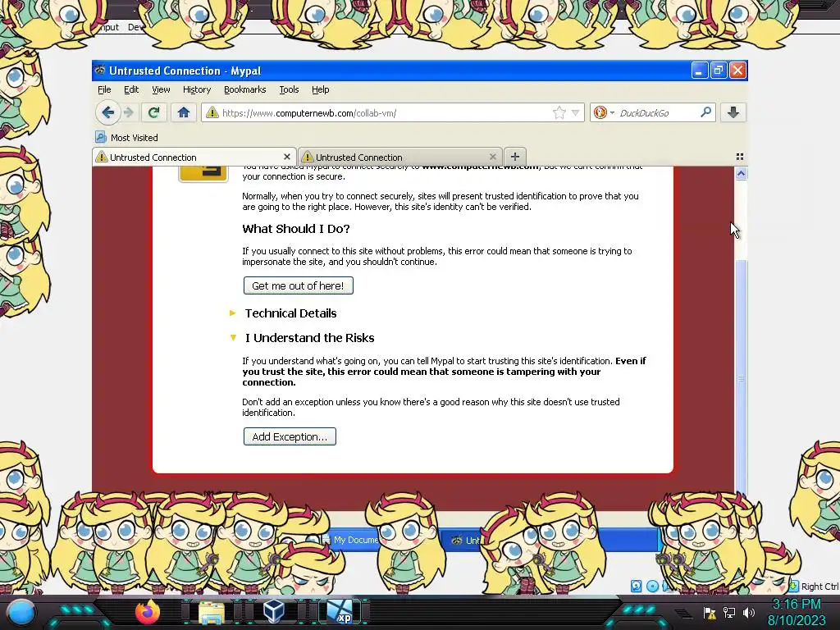Collapse the I Understand the Risks section

click(302, 338)
